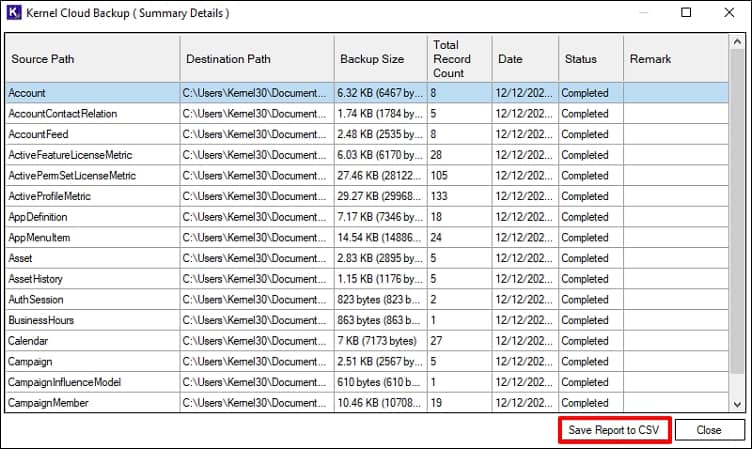The width and height of the screenshot is (752, 449).
Task: Click destination path cell in Campaign row
Action: coord(257,361)
